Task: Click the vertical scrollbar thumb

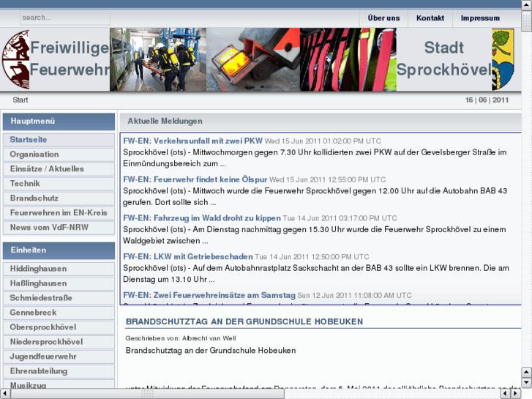Action: click(x=526, y=21)
